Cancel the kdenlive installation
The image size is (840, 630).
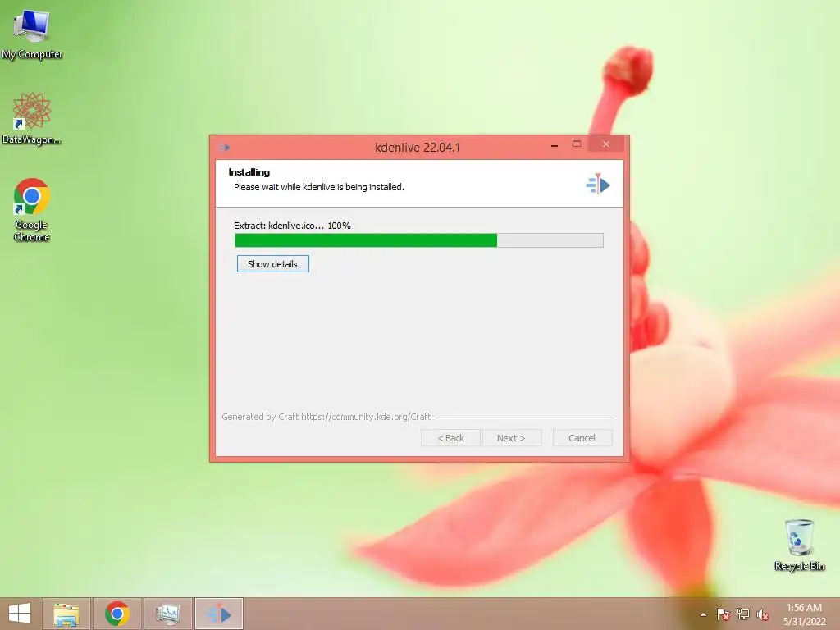[582, 438]
